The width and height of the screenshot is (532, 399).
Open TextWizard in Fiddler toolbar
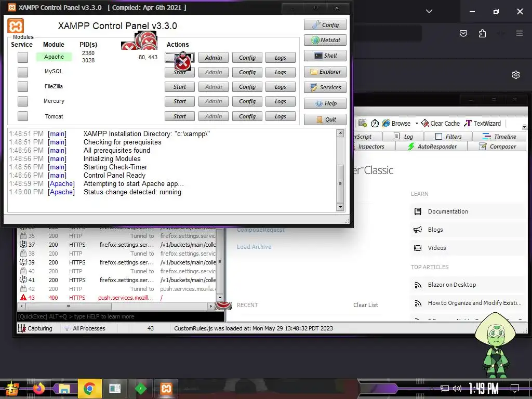483,124
